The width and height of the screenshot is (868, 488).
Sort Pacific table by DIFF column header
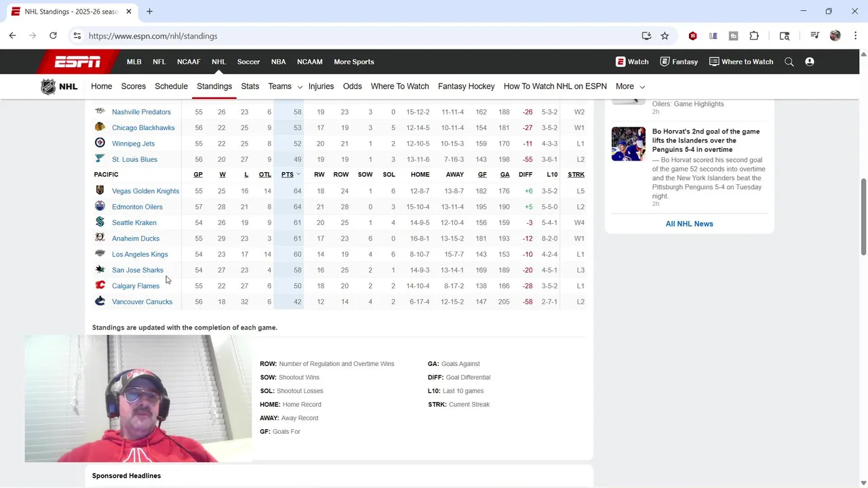[x=526, y=174]
